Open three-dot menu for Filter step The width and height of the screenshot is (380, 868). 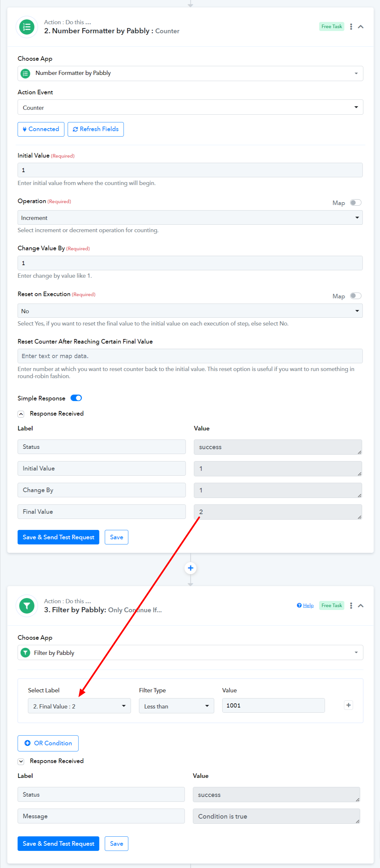pos(351,605)
